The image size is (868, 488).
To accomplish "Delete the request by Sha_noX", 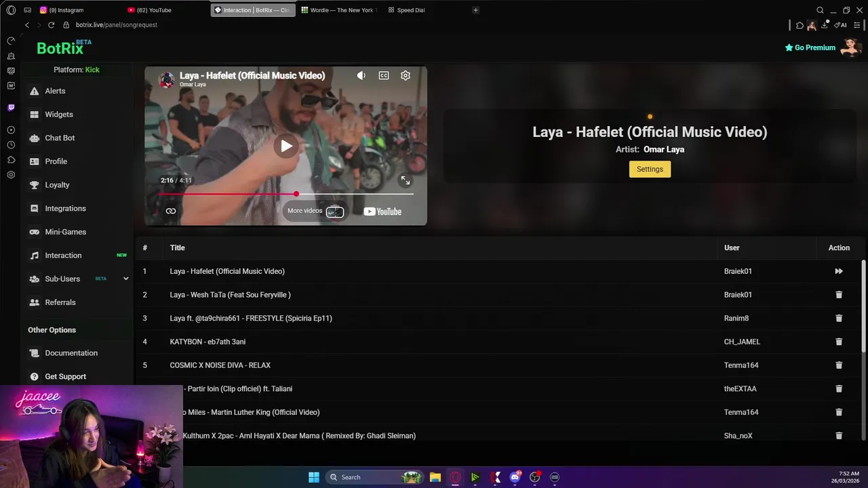I will pyautogui.click(x=839, y=436).
